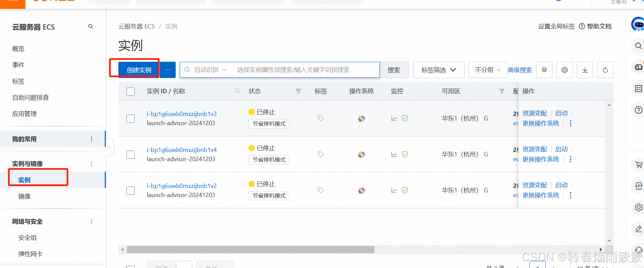
Task: Open the 我的常用 three-dot menu
Action: 92,139
